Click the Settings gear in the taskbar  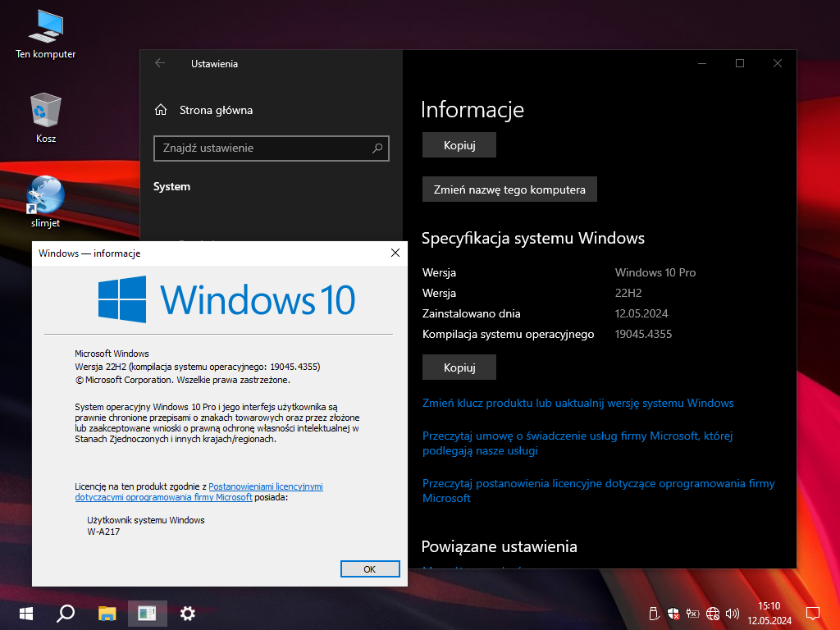pyautogui.click(x=187, y=613)
